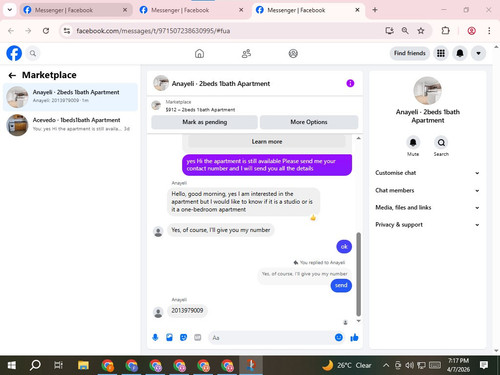Send a thumbs up like
Viewport: 500px width, 375px height.
pyautogui.click(x=354, y=338)
